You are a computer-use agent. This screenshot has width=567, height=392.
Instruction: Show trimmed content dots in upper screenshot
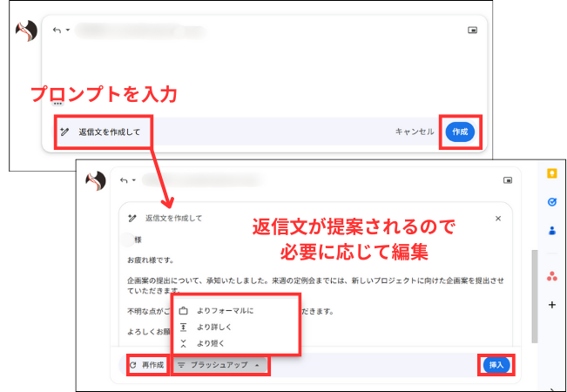coord(57,104)
